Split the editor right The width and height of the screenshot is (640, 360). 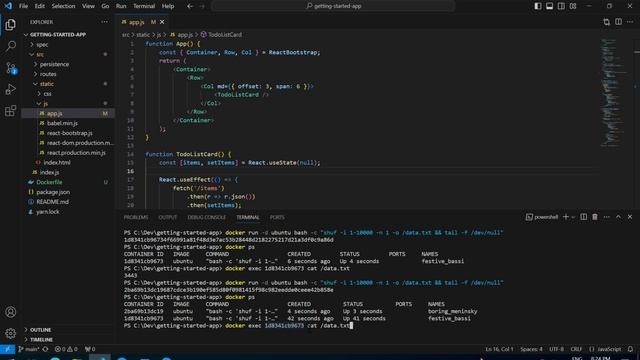(x=618, y=22)
